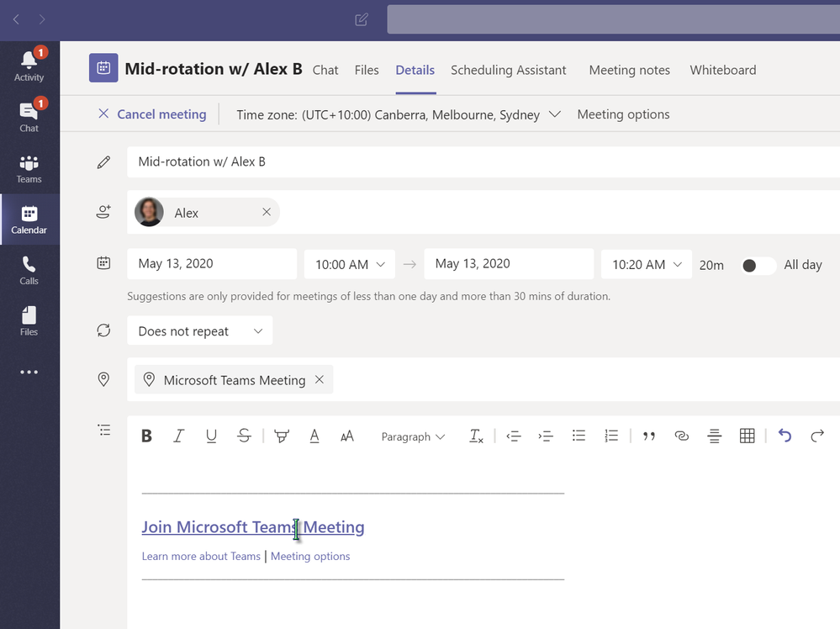Toggle italic formatting

point(178,436)
